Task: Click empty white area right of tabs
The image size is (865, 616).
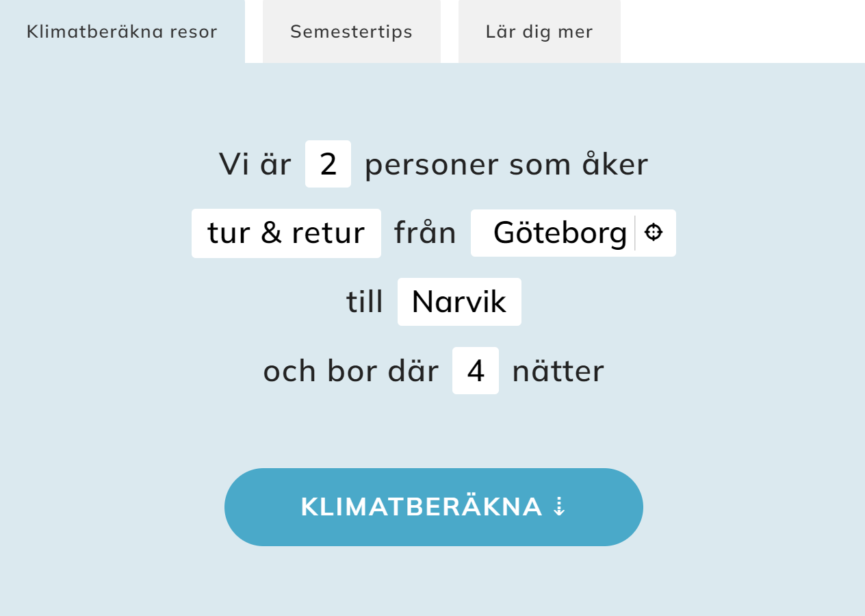Action: (743, 31)
